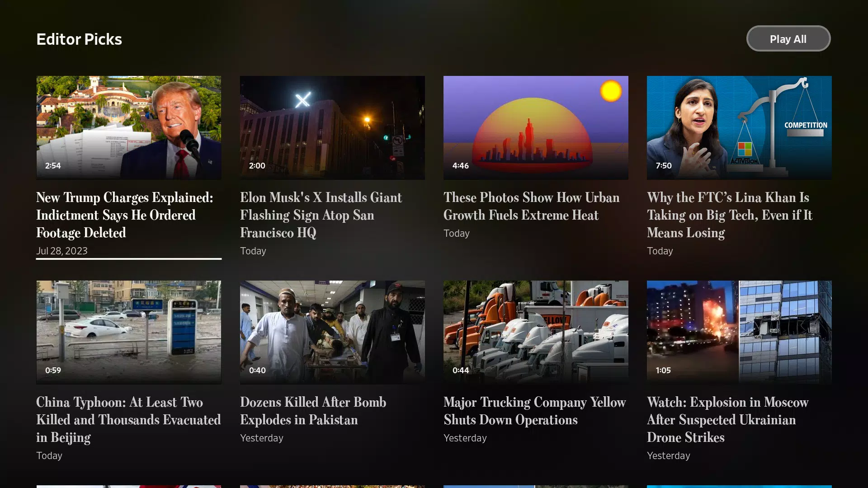Open headline Photos Show Urban Growth Heat
Image resolution: width=868 pixels, height=488 pixels.
532,206
